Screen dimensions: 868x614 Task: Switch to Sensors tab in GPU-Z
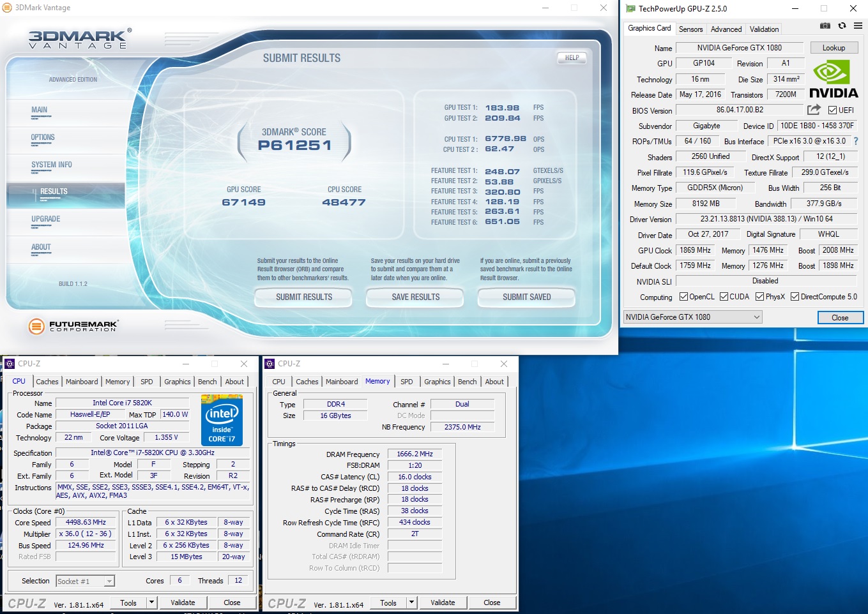click(690, 29)
